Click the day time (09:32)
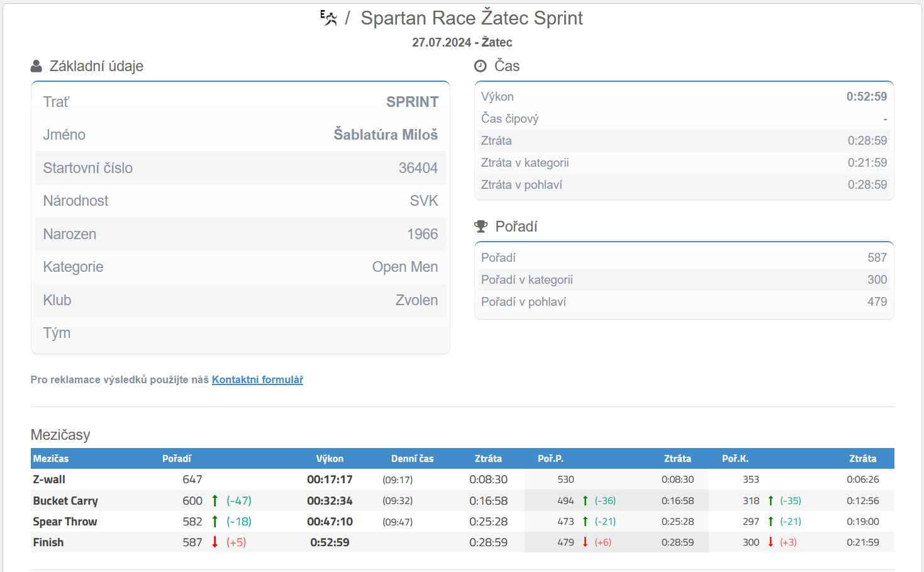The height and width of the screenshot is (572, 924). (x=398, y=501)
